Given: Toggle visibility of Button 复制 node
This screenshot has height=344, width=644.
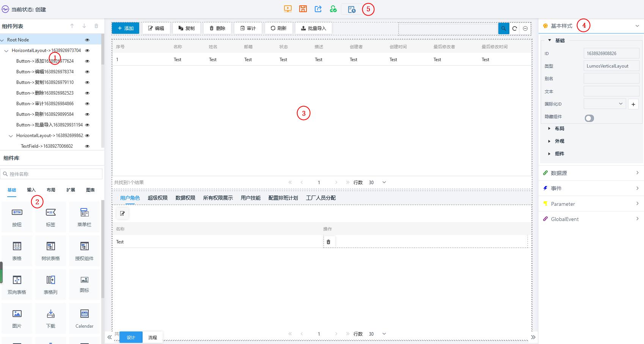Looking at the screenshot, I should (x=87, y=82).
